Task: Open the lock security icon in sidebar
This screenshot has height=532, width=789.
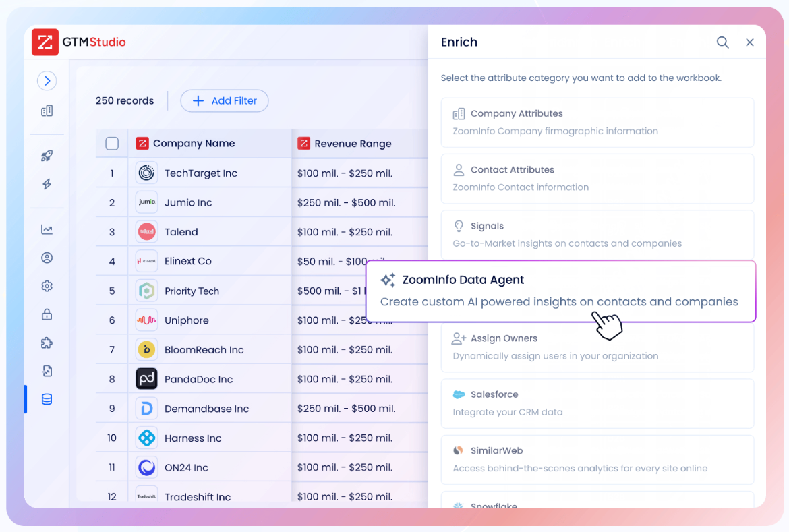Action: 47,315
